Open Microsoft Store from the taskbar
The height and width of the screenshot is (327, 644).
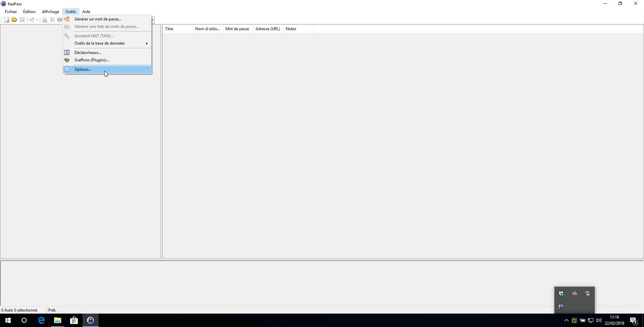pos(74,320)
